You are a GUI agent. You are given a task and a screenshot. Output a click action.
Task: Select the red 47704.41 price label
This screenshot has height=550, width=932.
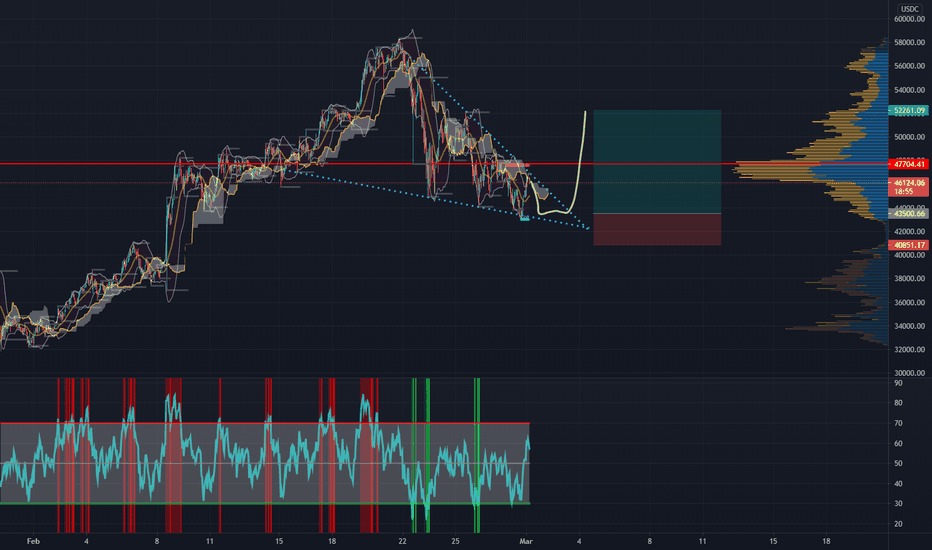point(909,164)
